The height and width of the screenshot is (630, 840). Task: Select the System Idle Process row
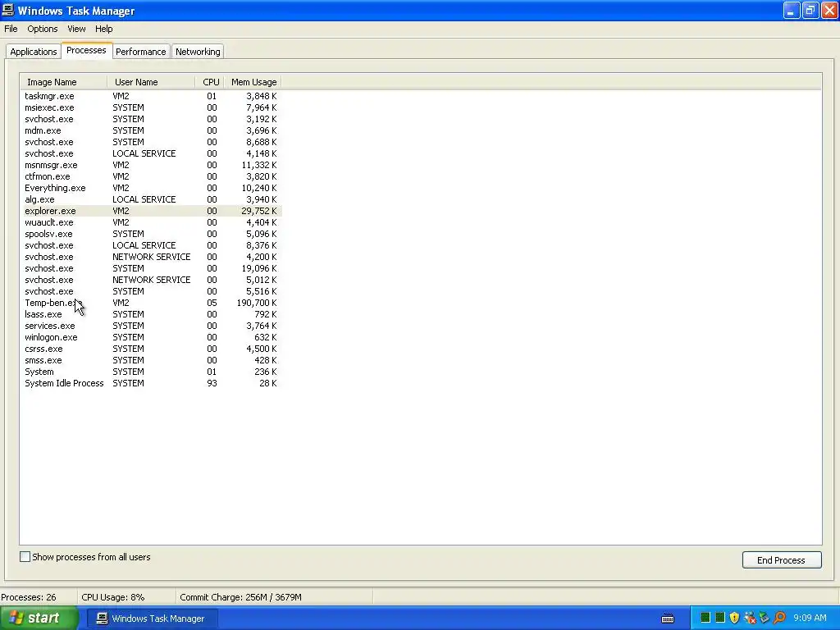pyautogui.click(x=151, y=384)
